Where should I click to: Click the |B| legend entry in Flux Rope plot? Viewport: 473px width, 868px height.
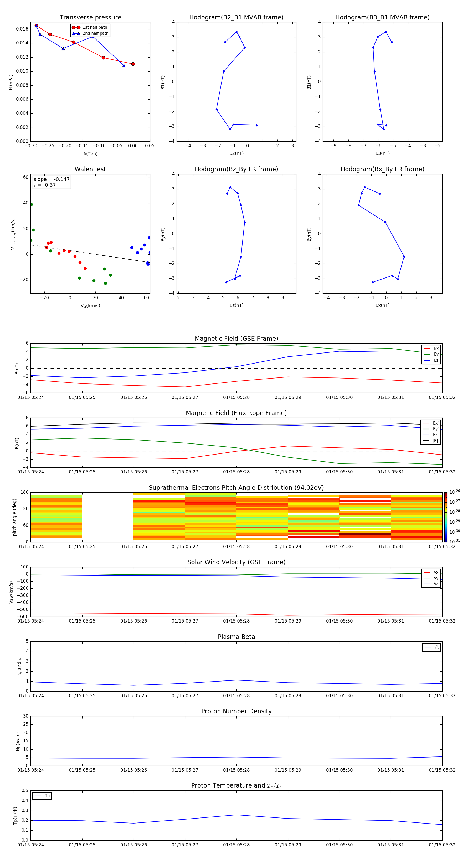tap(431, 441)
